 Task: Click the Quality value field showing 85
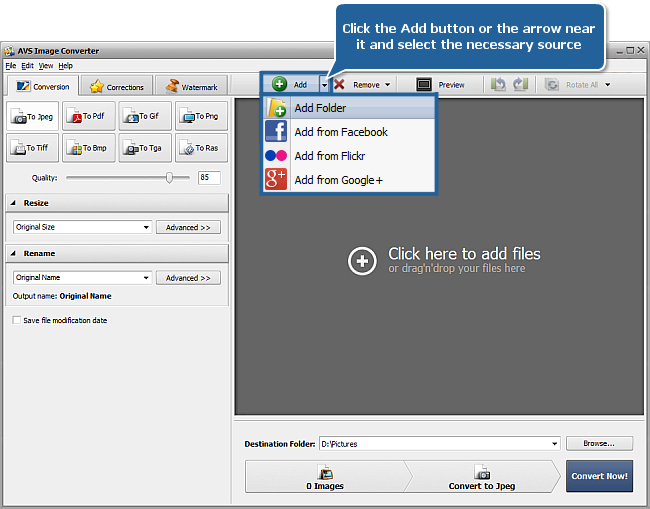209,178
